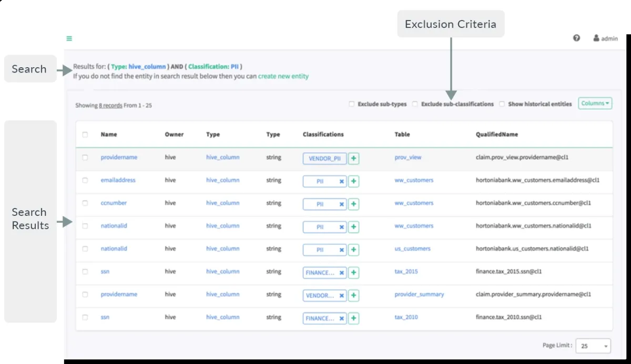Enable Exclude sub-types checkbox
631x364 pixels.
pyautogui.click(x=352, y=104)
